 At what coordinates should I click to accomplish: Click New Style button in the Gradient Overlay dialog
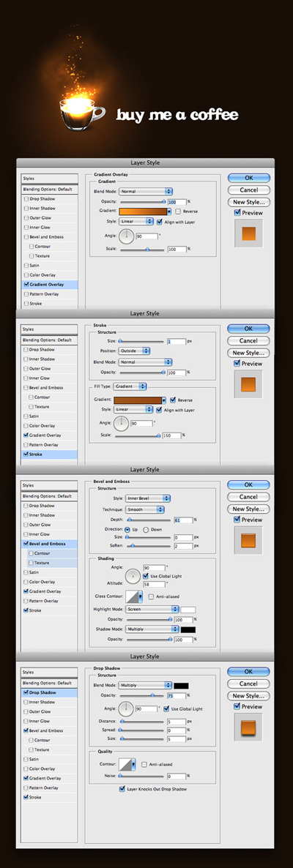click(249, 202)
